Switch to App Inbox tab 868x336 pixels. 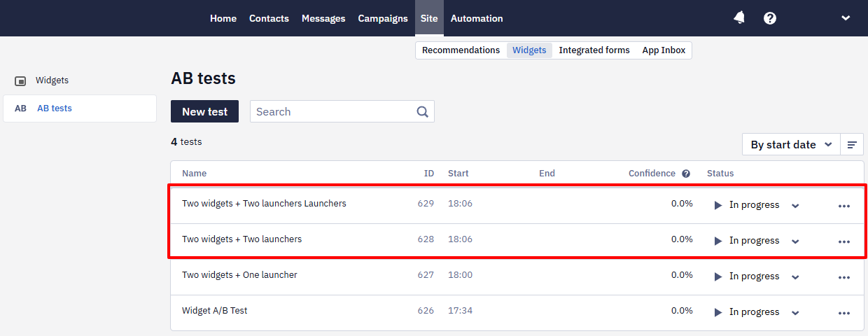pyautogui.click(x=664, y=50)
